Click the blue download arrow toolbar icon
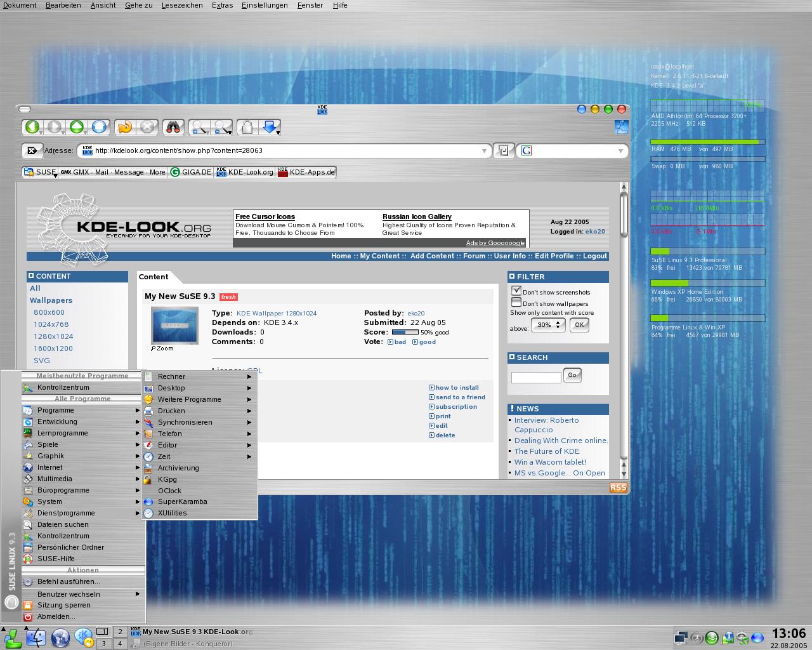This screenshot has height=650, width=812. tap(270, 127)
